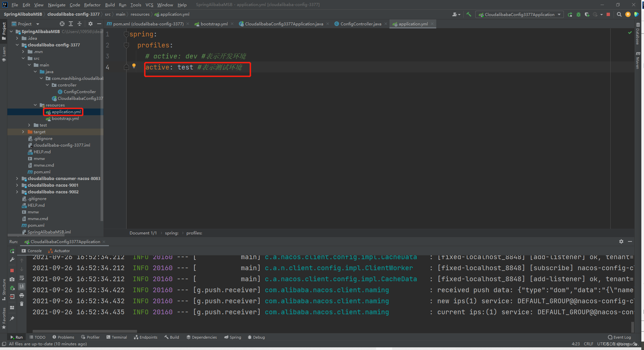Toggle tool window bars icon in status bar
The width and height of the screenshot is (644, 350).
4,344
